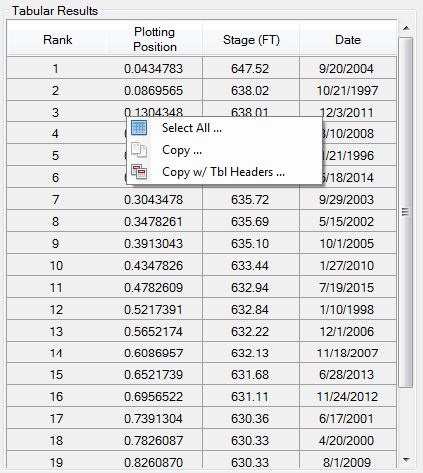Click the Stage (FT) column header
Image resolution: width=423 pixels, height=473 pixels.
coord(251,39)
